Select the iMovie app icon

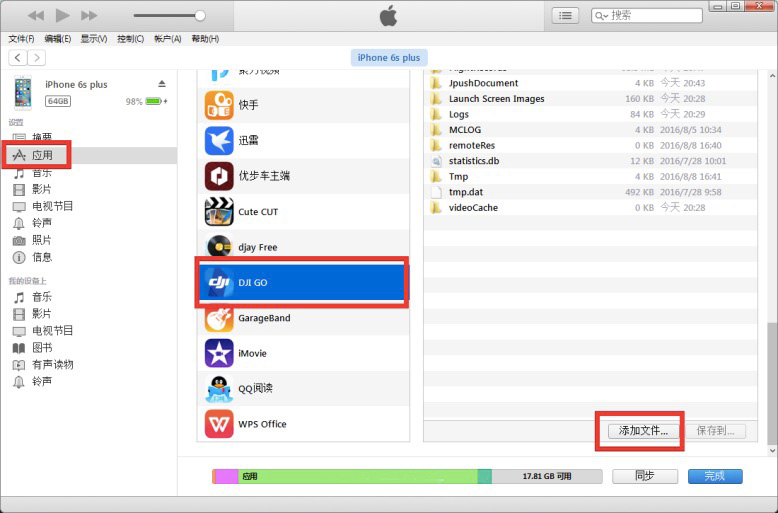[x=219, y=353]
